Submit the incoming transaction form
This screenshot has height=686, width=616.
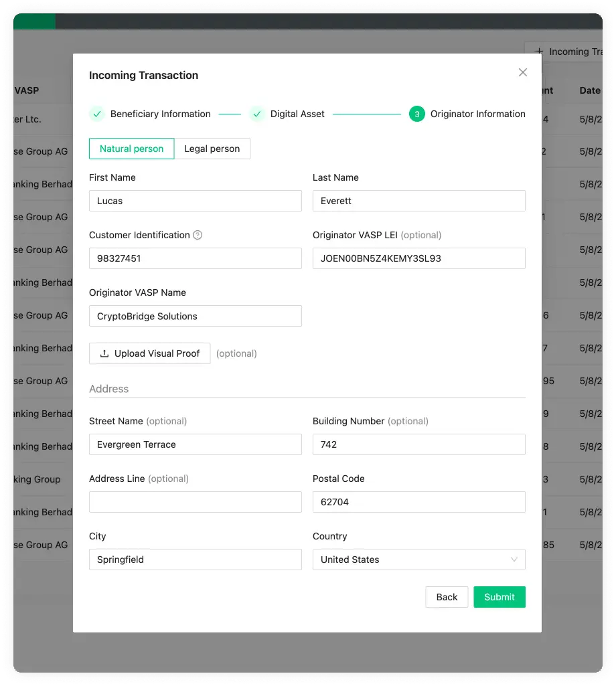click(499, 597)
